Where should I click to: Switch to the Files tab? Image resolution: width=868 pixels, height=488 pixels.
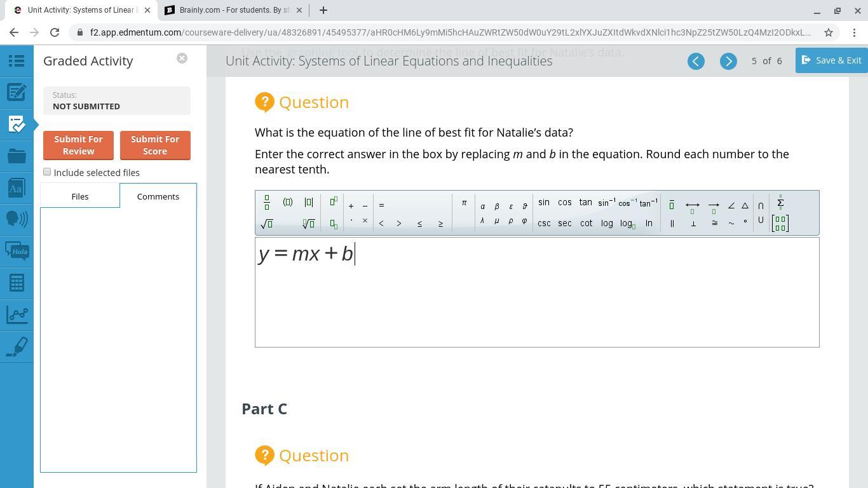[x=80, y=196]
